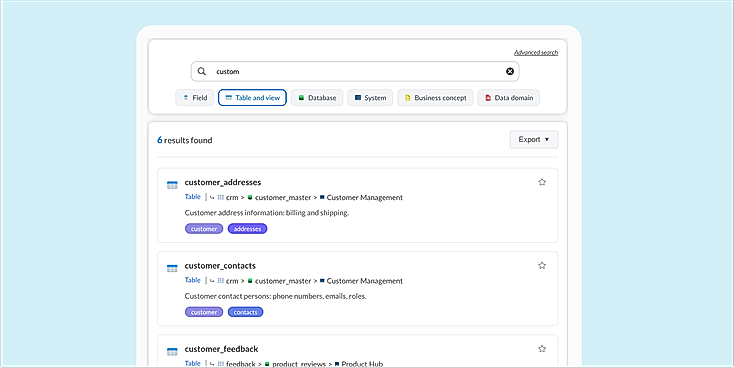Image resolution: width=734 pixels, height=368 pixels.
Task: Select the System filter chip
Action: click(370, 98)
